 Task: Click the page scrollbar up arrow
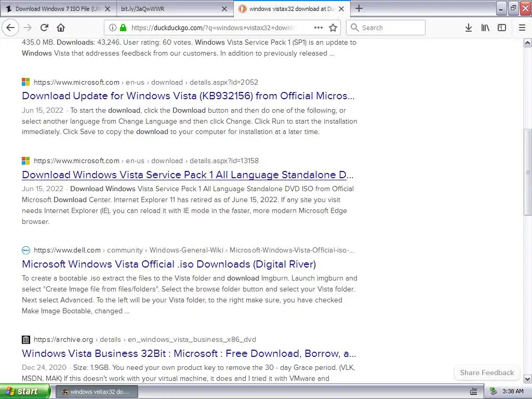pyautogui.click(x=528, y=43)
